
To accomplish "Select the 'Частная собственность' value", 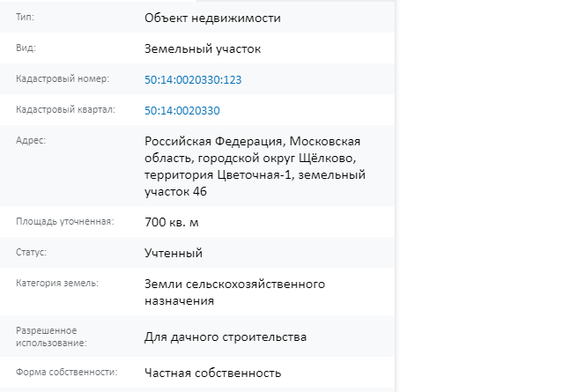I will click(x=212, y=373).
